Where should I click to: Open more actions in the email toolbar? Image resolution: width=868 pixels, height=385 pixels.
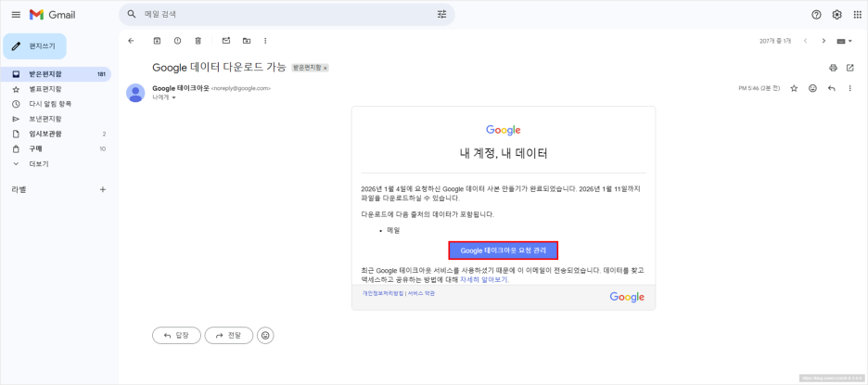click(x=266, y=41)
